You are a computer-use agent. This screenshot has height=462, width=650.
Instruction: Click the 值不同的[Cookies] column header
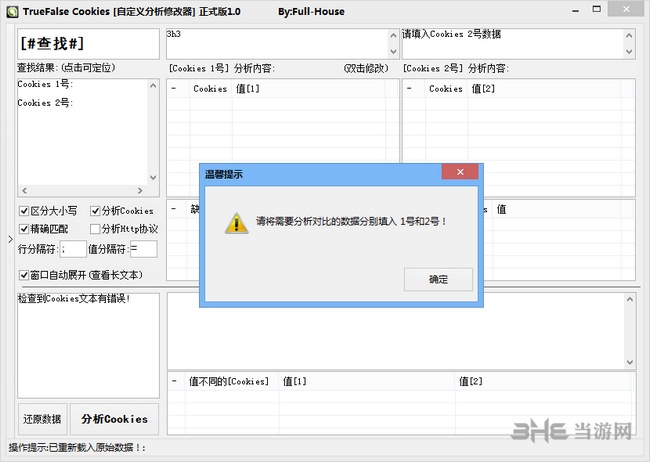pyautogui.click(x=232, y=381)
